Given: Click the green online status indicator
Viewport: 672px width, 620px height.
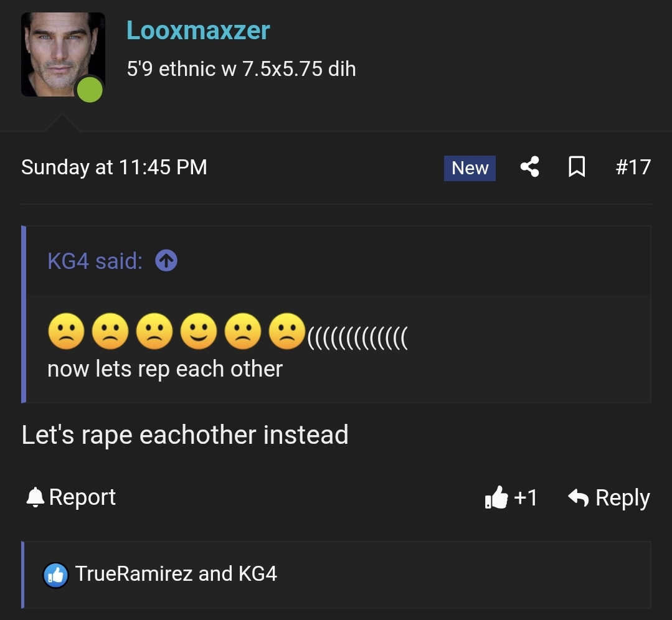Looking at the screenshot, I should pos(90,89).
